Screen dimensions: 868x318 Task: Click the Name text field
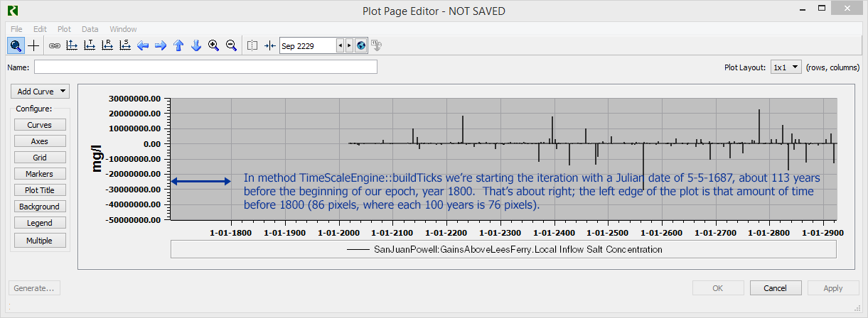tap(205, 67)
